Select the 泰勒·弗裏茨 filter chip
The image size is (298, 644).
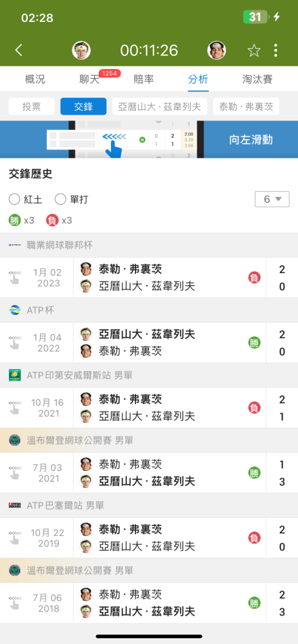[x=246, y=107]
